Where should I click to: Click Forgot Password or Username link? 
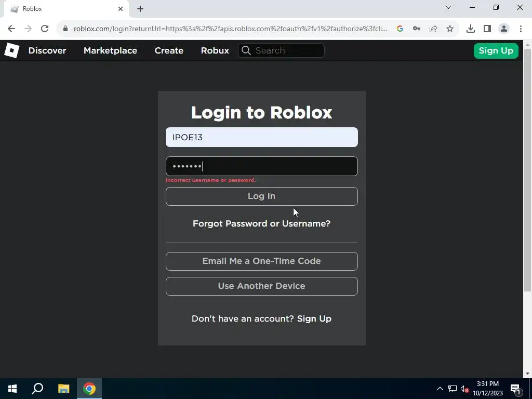(x=261, y=223)
